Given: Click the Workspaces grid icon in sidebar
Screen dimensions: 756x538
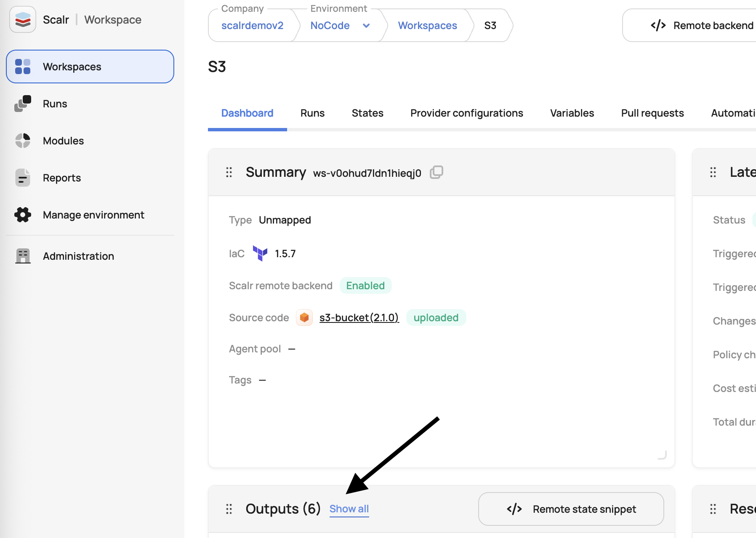Looking at the screenshot, I should pyautogui.click(x=23, y=67).
